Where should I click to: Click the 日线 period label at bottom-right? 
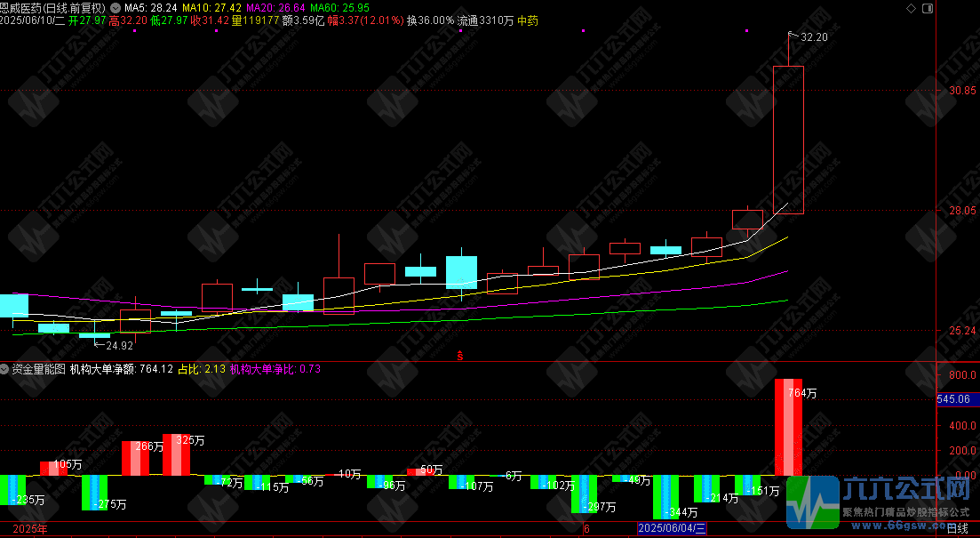pyautogui.click(x=958, y=529)
